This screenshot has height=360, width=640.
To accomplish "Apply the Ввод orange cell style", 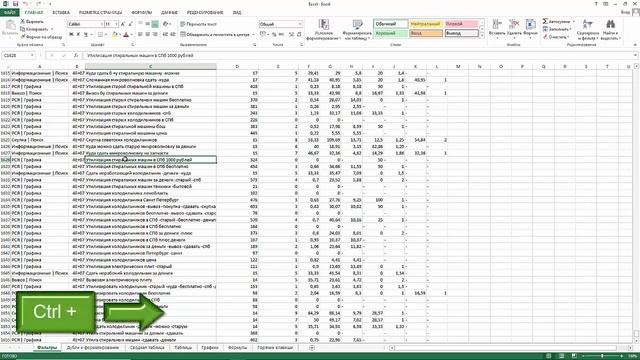I will [x=426, y=33].
